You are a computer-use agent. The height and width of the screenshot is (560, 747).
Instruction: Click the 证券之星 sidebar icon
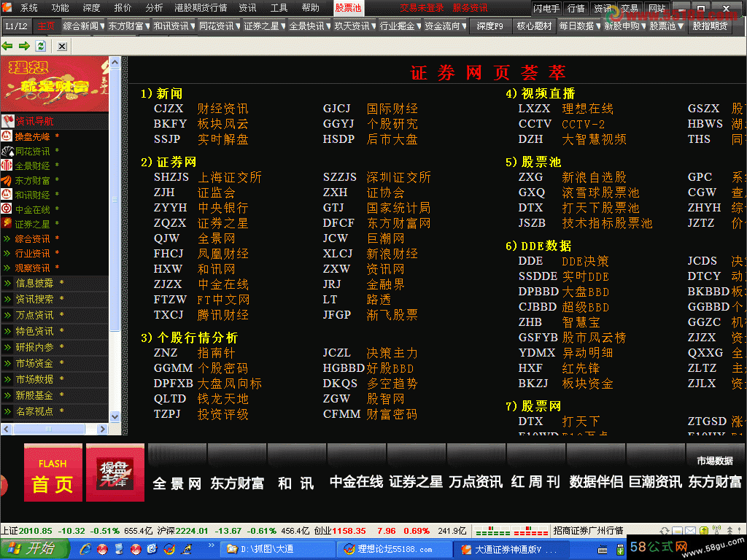coord(7,223)
